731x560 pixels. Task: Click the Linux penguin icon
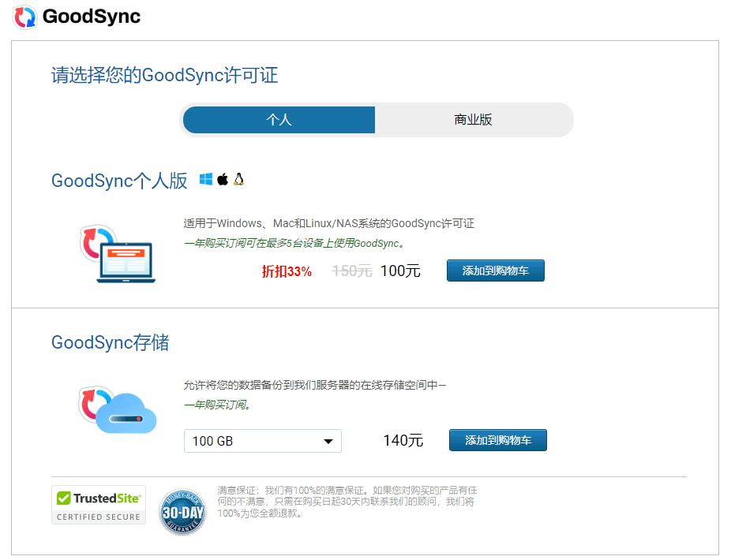click(x=238, y=179)
